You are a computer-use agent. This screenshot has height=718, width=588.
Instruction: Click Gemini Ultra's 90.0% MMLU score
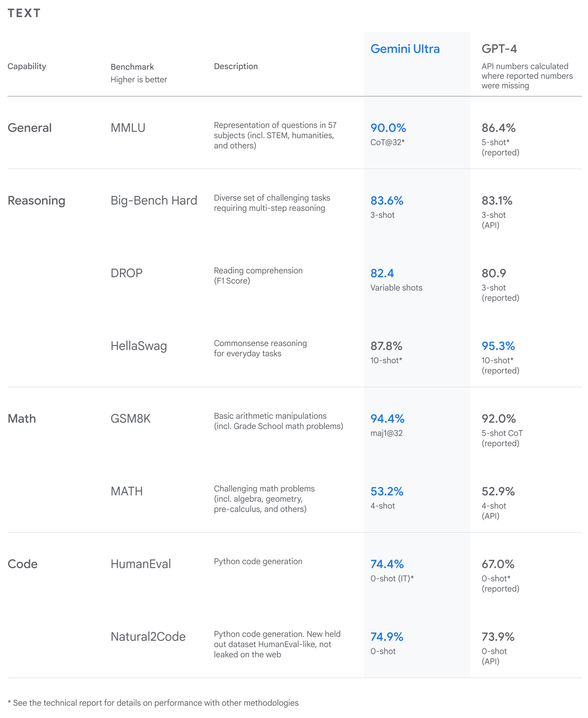[x=388, y=128]
